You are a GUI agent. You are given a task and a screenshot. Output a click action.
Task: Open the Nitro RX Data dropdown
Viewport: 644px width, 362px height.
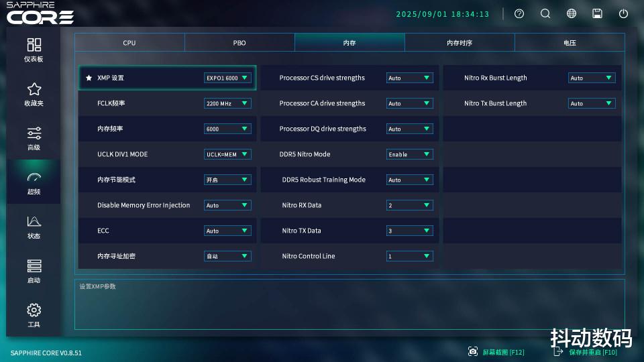[409, 205]
